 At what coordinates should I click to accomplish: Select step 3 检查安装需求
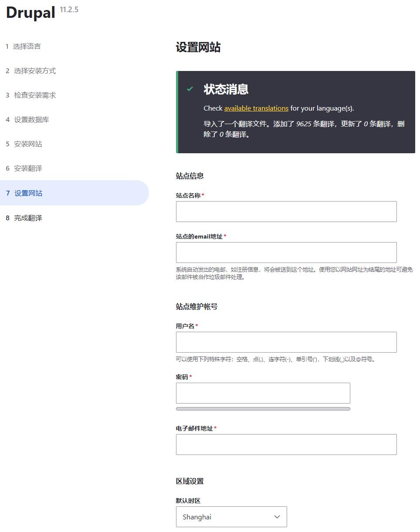coord(31,95)
